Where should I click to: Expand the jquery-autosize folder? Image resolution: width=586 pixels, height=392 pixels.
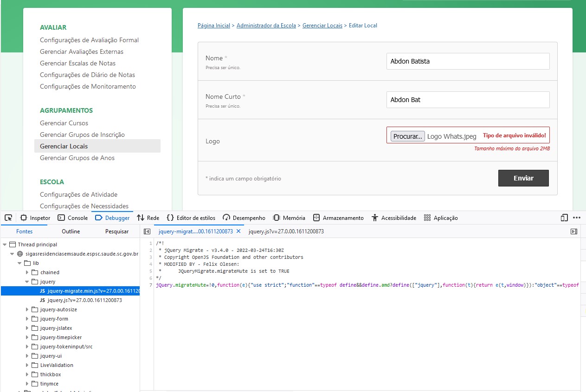pos(27,309)
